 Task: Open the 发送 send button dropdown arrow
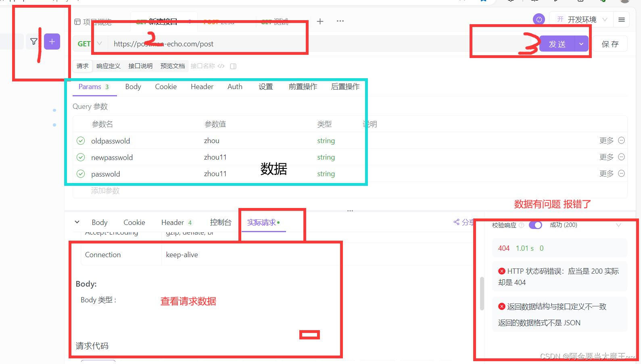pyautogui.click(x=581, y=44)
